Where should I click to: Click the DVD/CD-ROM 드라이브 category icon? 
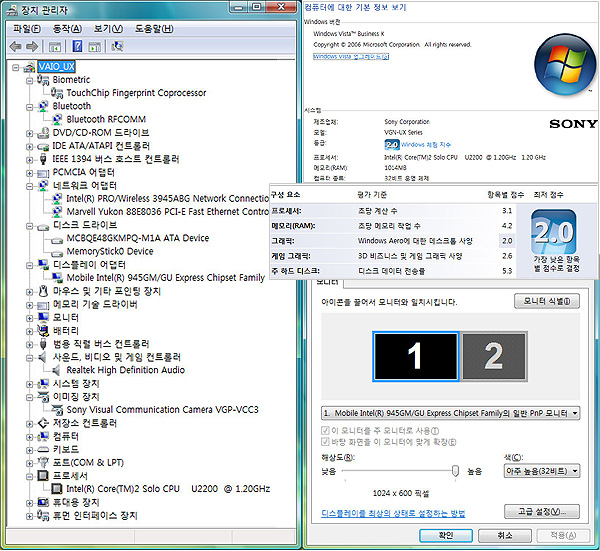click(x=43, y=133)
